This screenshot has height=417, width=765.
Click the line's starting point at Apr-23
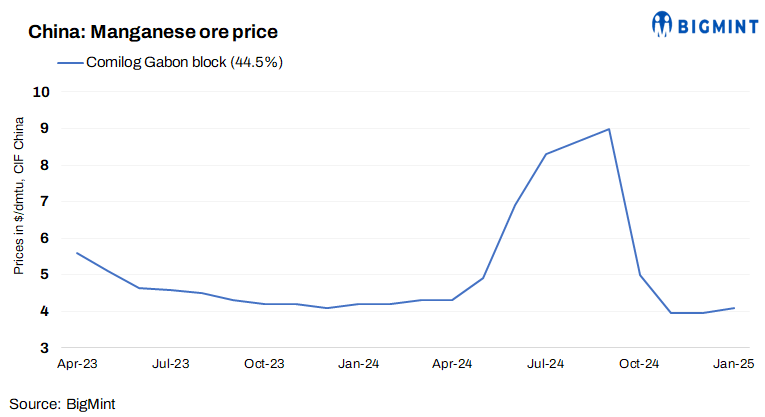[x=77, y=253]
